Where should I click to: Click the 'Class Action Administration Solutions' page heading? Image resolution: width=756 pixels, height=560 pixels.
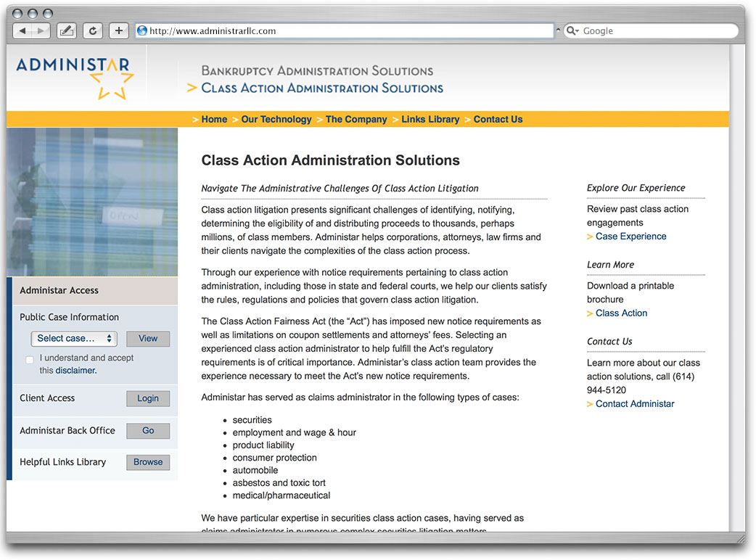(x=330, y=160)
